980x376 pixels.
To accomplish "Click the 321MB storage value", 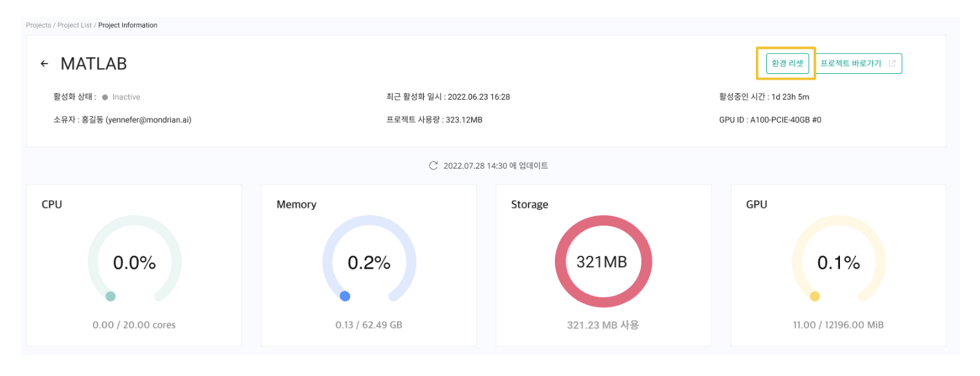I will (x=603, y=262).
